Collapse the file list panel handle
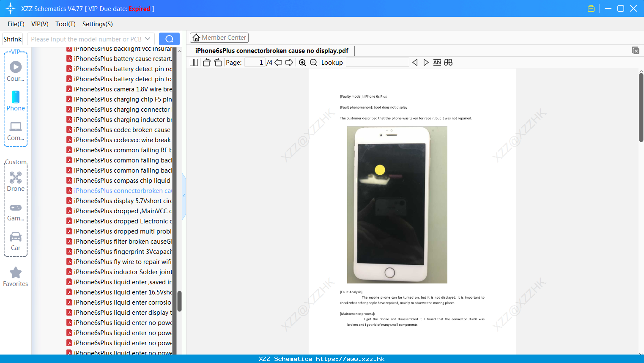 point(184,196)
